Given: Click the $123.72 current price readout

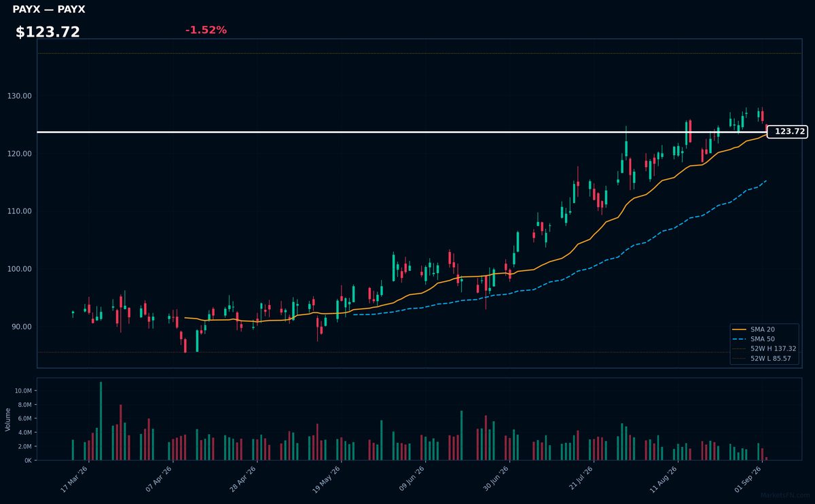Looking at the screenshot, I should (48, 32).
